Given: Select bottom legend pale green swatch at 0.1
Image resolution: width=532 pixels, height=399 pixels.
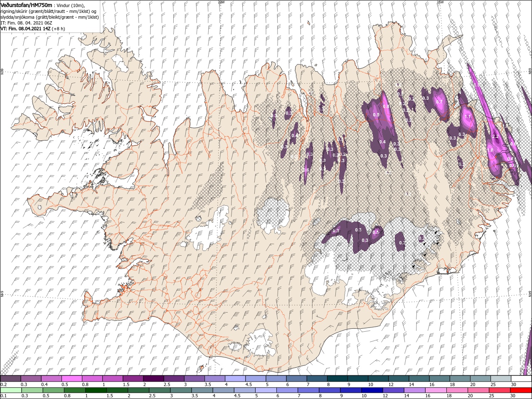Looking at the screenshot, I should point(11,390).
